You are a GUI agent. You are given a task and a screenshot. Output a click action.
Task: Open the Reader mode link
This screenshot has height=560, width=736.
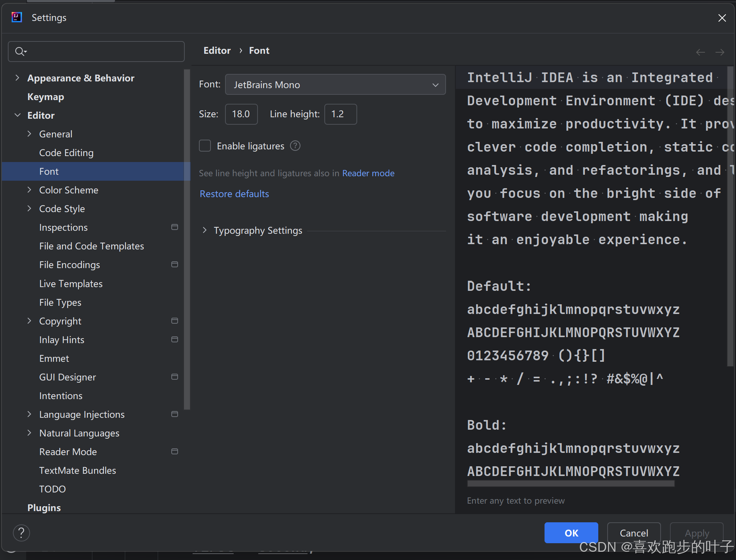tap(368, 173)
